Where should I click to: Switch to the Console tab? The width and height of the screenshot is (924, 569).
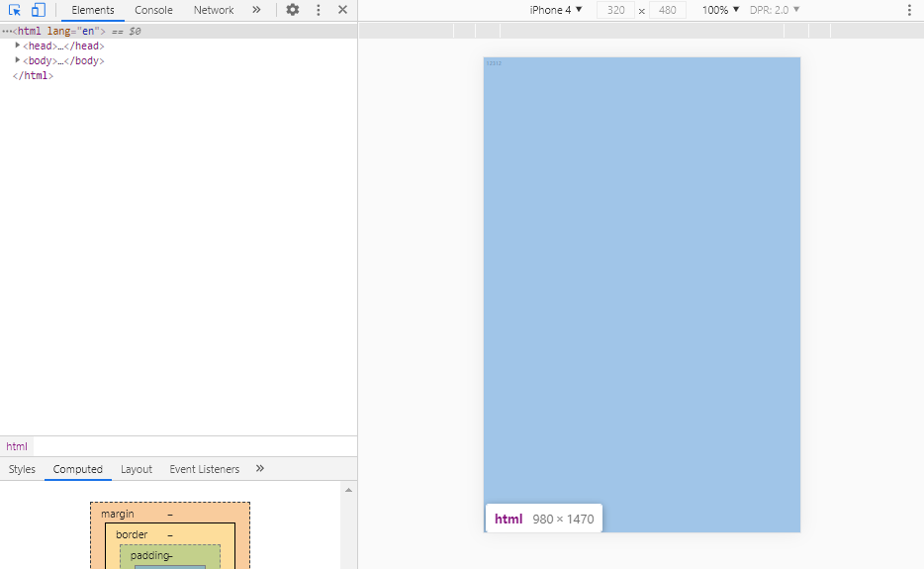[x=153, y=10]
